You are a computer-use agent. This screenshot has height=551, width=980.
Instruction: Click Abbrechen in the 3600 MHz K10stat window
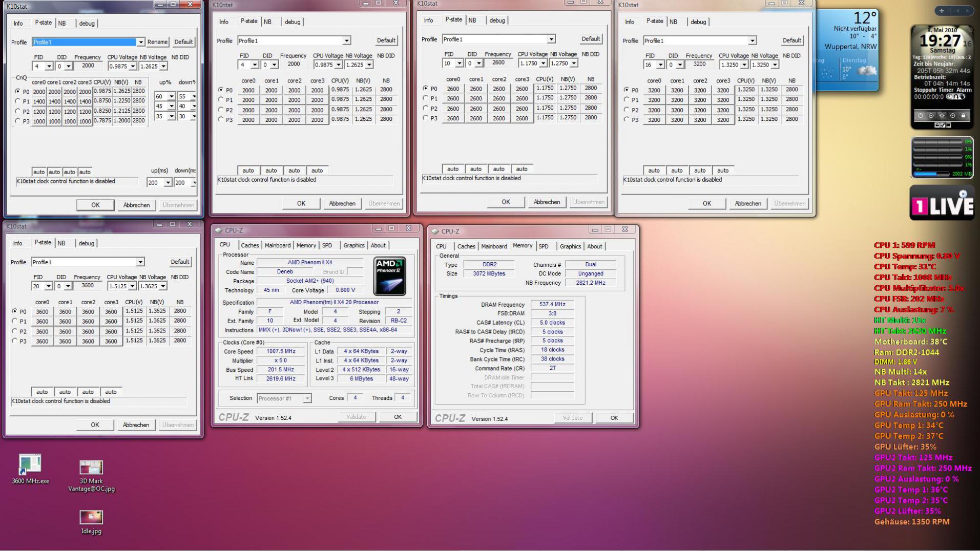(x=136, y=425)
